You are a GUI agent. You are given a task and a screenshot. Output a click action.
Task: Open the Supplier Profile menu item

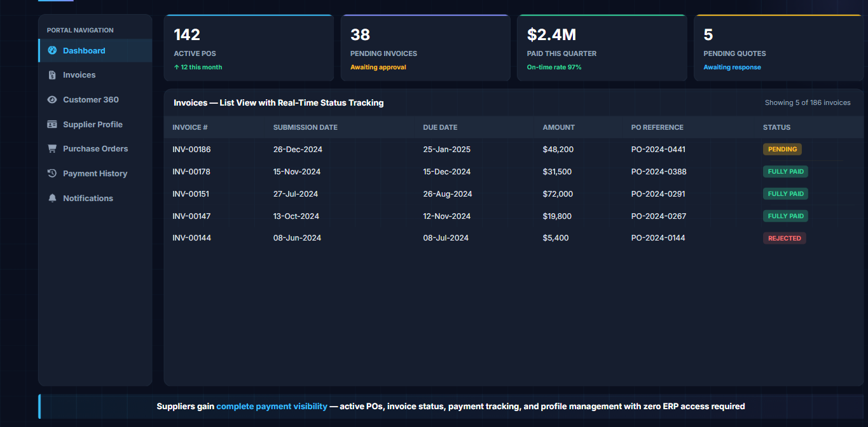(95, 125)
